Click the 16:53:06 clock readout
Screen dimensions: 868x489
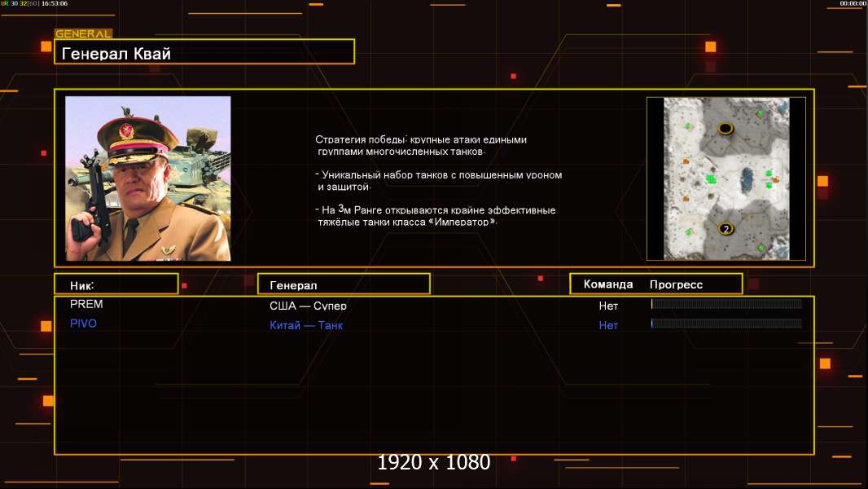[55, 3]
